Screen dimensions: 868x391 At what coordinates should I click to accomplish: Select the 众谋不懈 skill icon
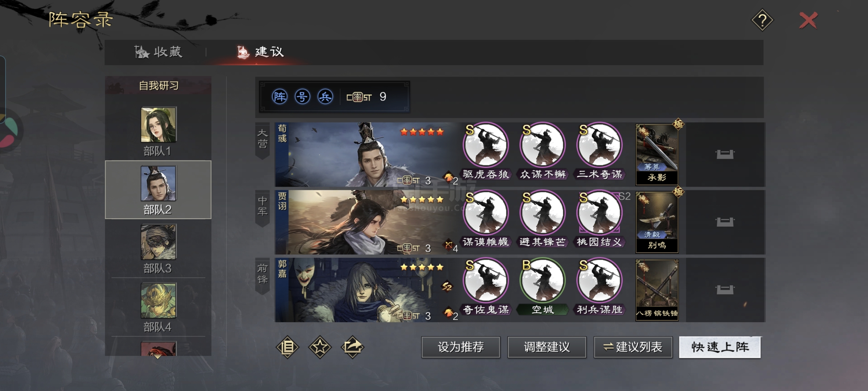pos(542,145)
